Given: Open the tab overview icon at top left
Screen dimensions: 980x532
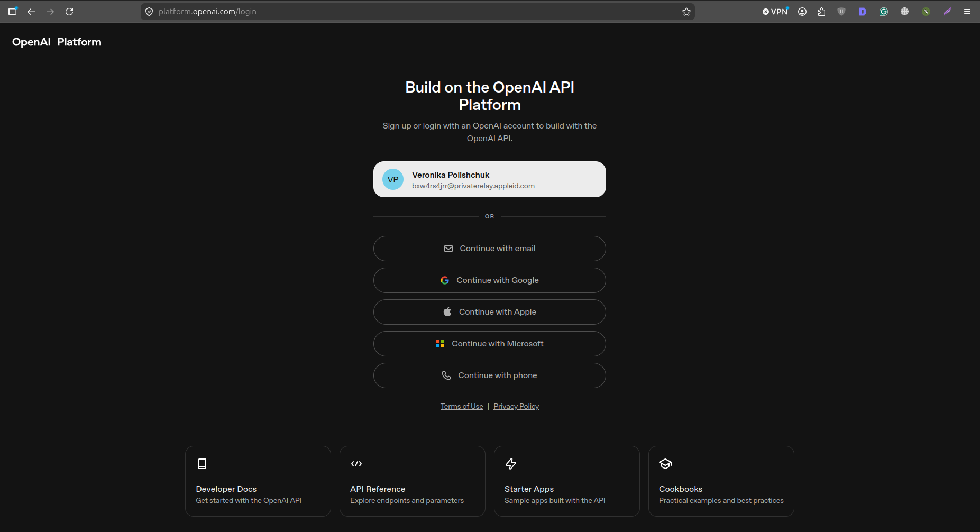Looking at the screenshot, I should (x=13, y=11).
